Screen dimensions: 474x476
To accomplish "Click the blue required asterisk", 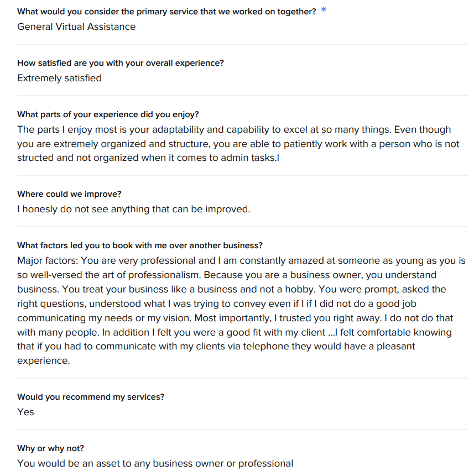I will 324,9.
